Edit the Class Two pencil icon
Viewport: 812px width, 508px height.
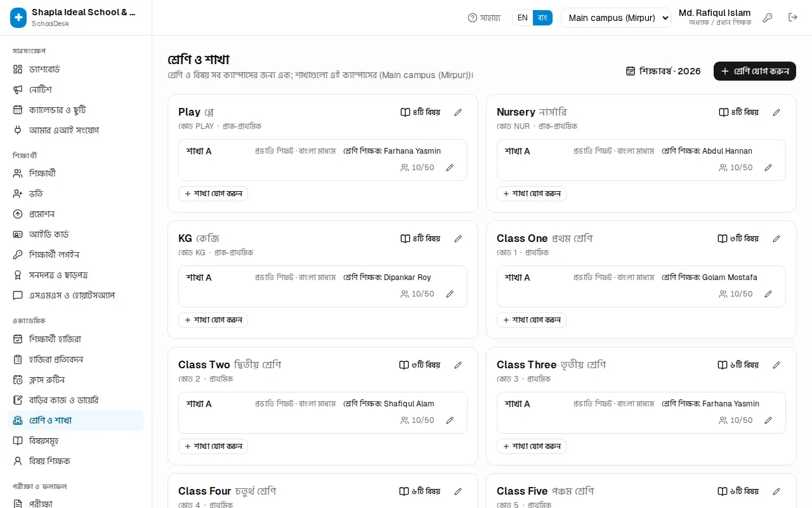pyautogui.click(x=458, y=365)
